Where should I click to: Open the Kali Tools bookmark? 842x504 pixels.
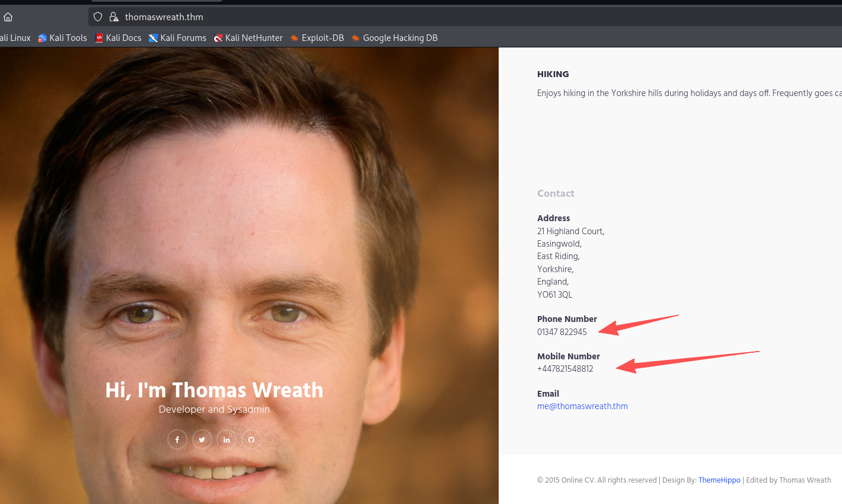(x=62, y=38)
